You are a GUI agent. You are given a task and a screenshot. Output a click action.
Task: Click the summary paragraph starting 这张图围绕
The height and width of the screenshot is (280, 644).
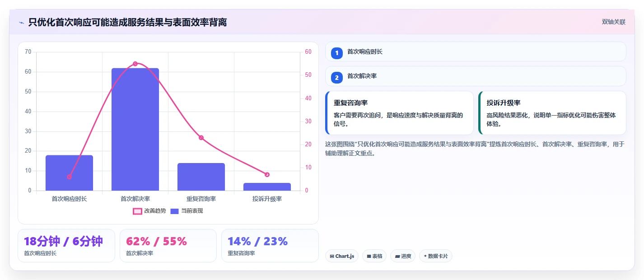pos(475,149)
